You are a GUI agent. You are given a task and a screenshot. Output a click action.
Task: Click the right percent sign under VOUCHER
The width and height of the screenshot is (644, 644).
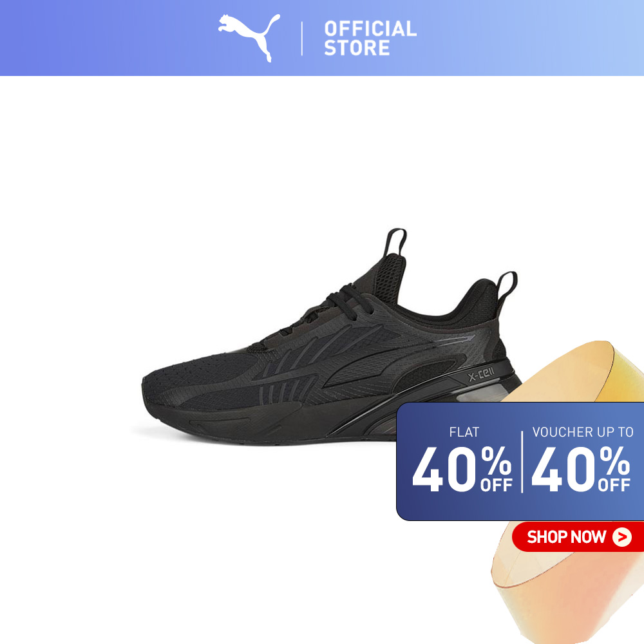pos(614,461)
